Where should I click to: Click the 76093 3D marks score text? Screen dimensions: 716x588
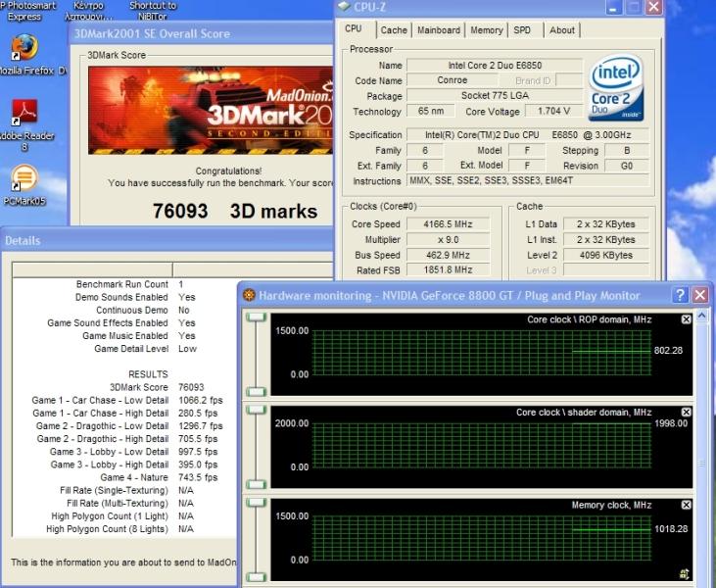[x=235, y=211]
